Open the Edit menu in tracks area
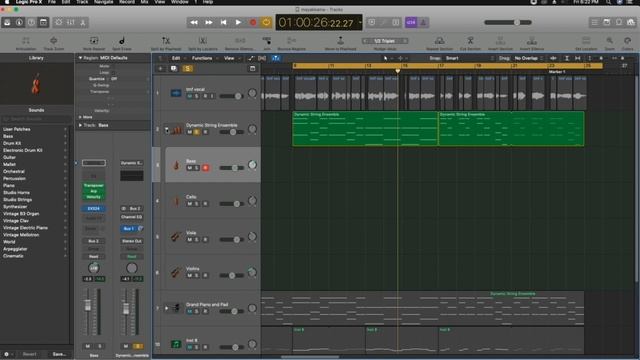The height and width of the screenshot is (360, 640). point(176,58)
